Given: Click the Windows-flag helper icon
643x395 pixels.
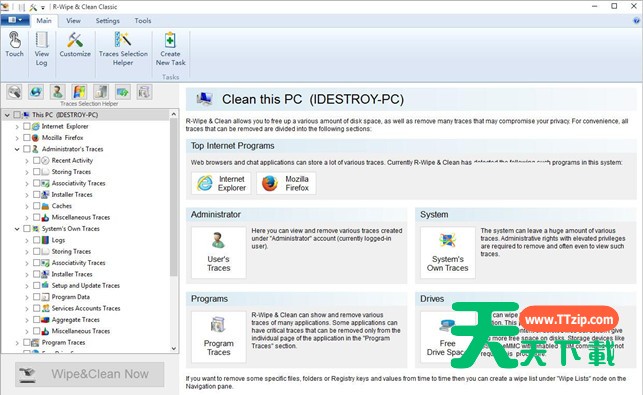Looking at the screenshot, I should pyautogui.click(x=80, y=92).
